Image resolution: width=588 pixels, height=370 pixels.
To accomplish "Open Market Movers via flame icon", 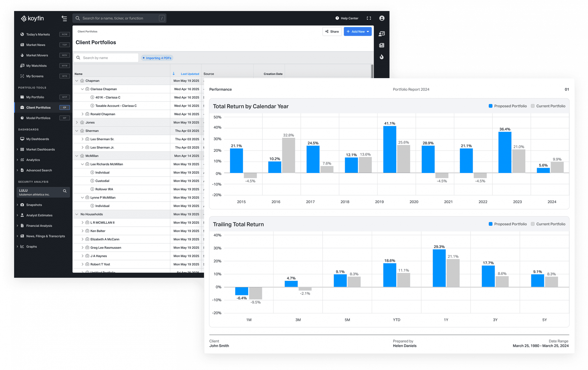I will 22,55.
